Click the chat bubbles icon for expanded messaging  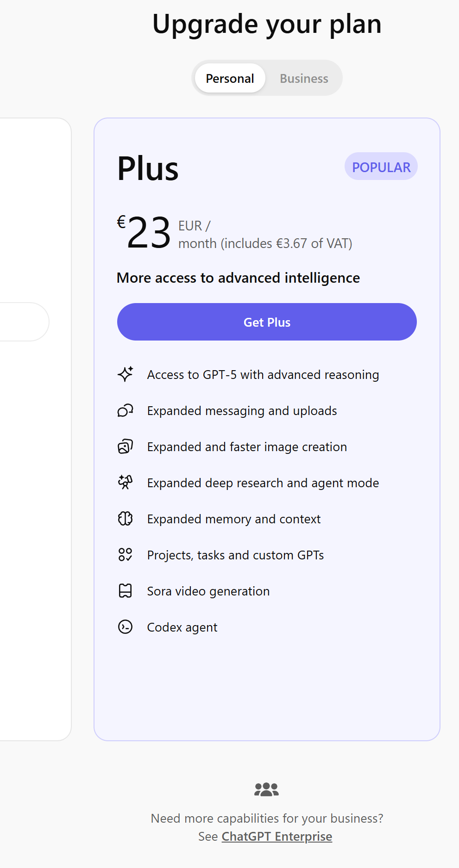[x=125, y=410]
